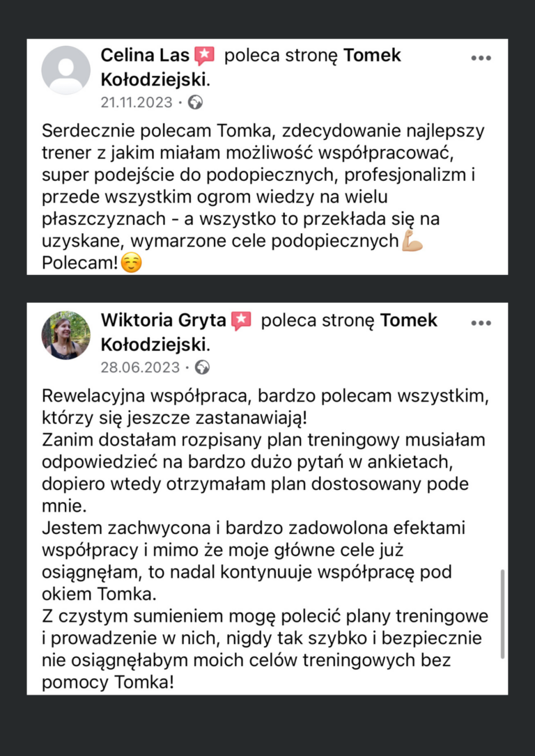
Task: Click the recommendation star badge beside Wiktoria Gryta
Action: 240,321
